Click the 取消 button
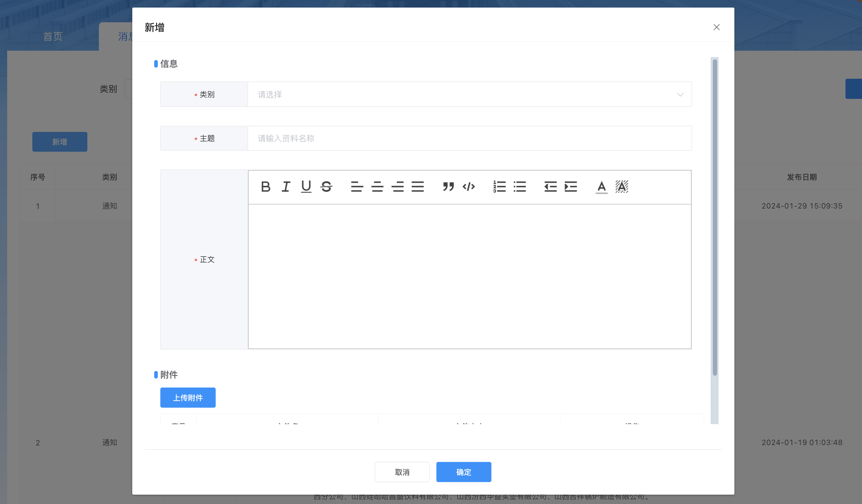The height and width of the screenshot is (504, 862). pyautogui.click(x=402, y=472)
